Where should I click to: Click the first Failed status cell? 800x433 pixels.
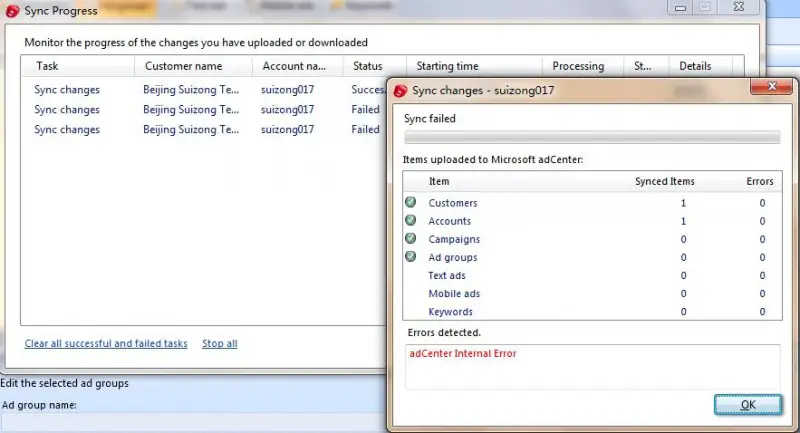click(365, 109)
